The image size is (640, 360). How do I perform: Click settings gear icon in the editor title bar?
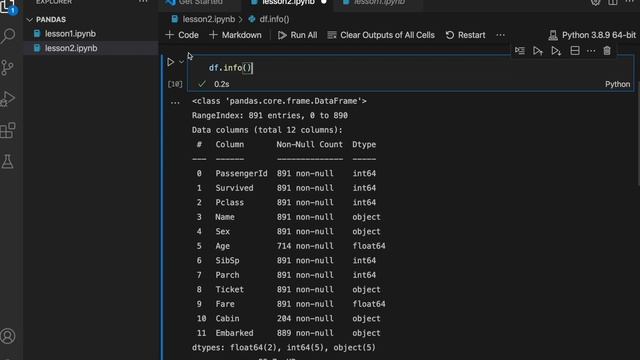tap(596, 2)
